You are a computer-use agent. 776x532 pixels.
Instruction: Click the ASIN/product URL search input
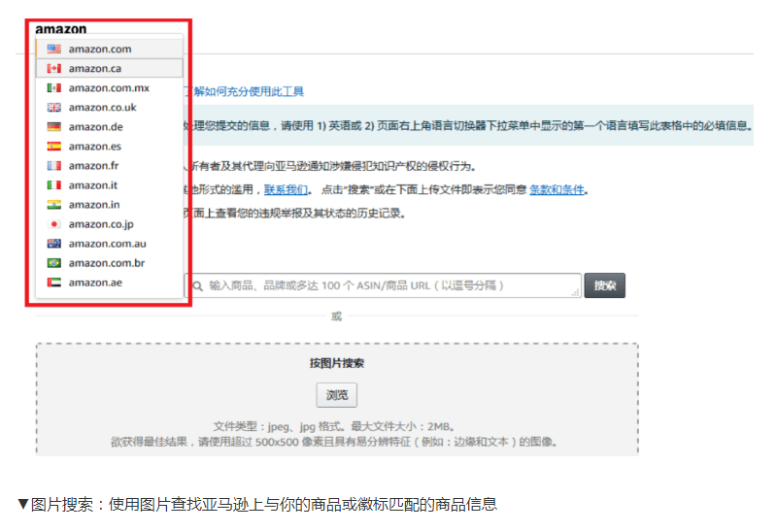(388, 285)
